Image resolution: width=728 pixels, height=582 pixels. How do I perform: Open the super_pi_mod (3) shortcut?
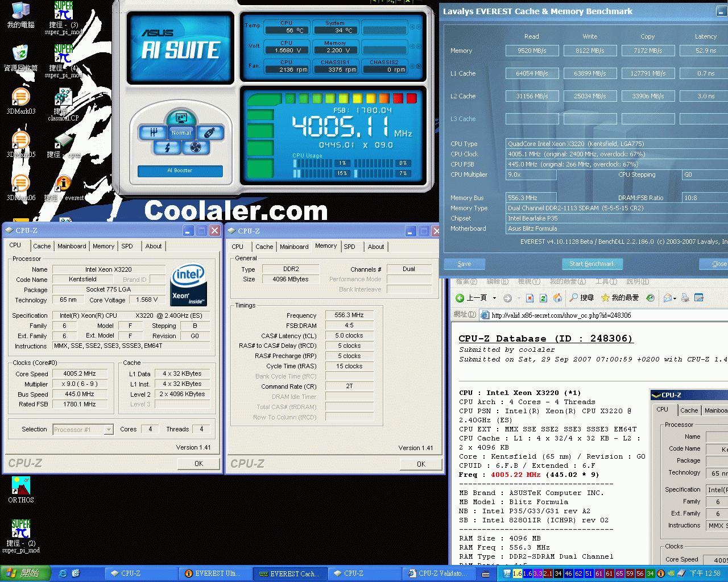pos(64,18)
